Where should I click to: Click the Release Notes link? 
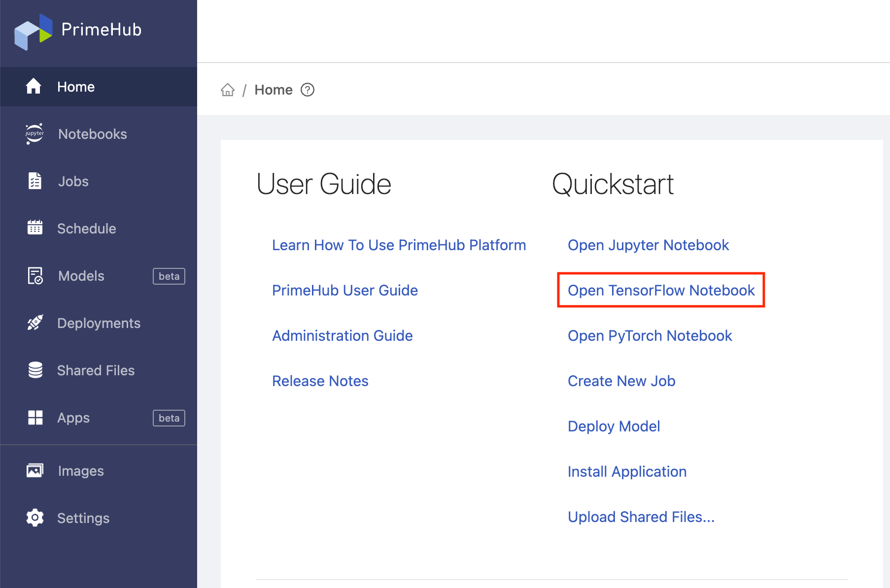tap(320, 381)
